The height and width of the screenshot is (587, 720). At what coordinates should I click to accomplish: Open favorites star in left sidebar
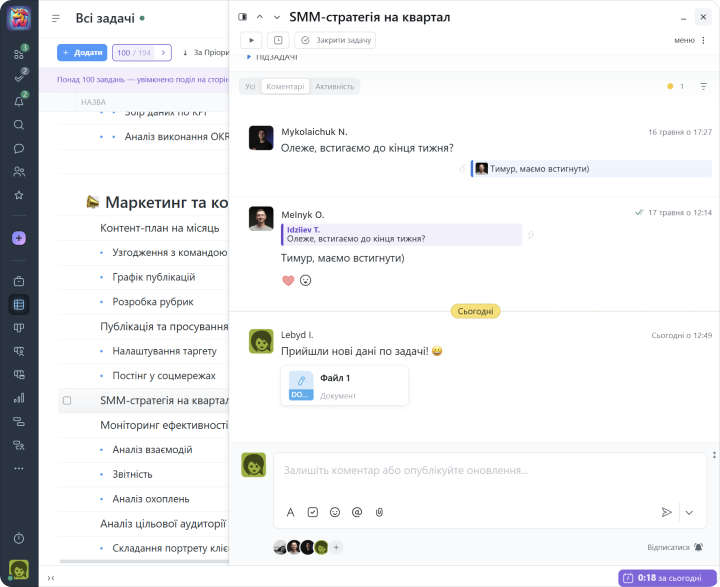point(19,195)
